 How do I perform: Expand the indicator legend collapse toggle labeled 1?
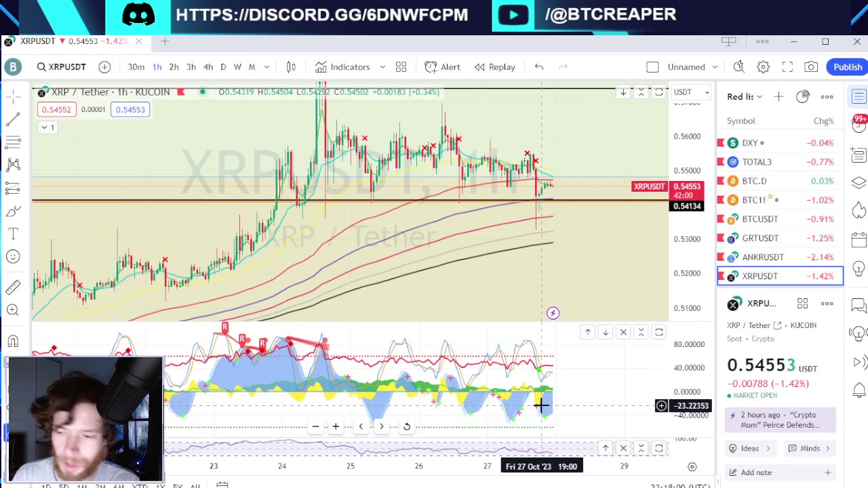[x=47, y=127]
